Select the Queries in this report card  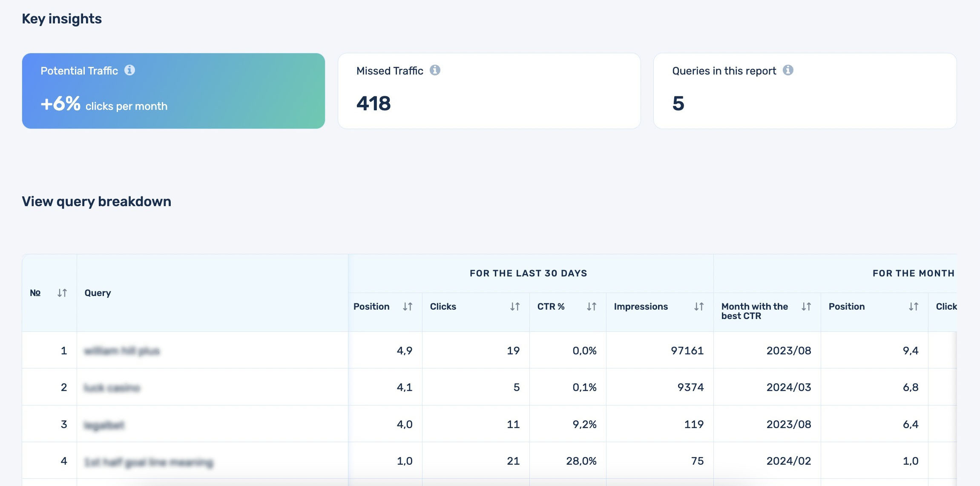(x=805, y=91)
